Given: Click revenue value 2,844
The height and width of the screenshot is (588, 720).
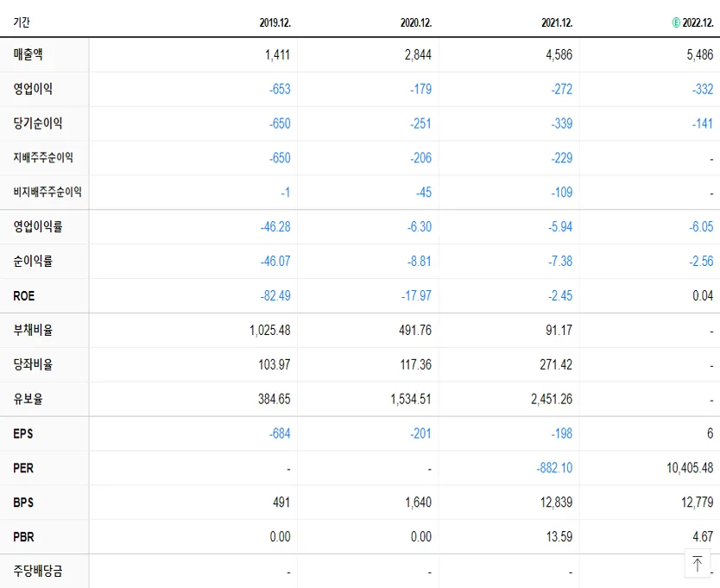Looking at the screenshot, I should [418, 54].
